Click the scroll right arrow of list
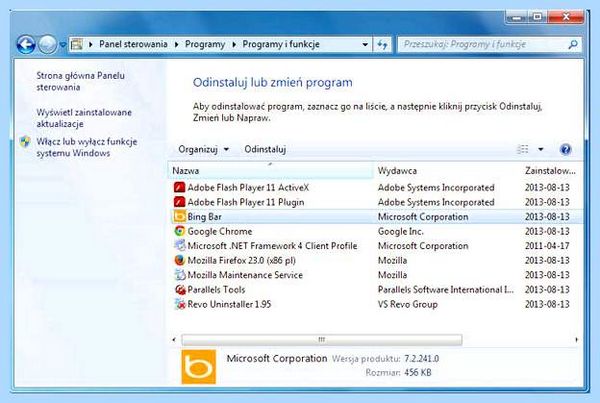 [x=577, y=339]
